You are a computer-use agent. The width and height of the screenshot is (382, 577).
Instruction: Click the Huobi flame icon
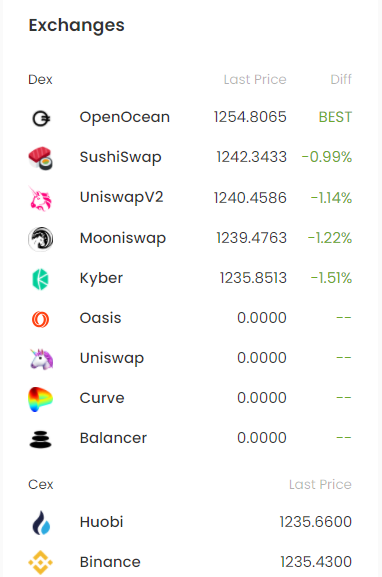[x=41, y=523]
